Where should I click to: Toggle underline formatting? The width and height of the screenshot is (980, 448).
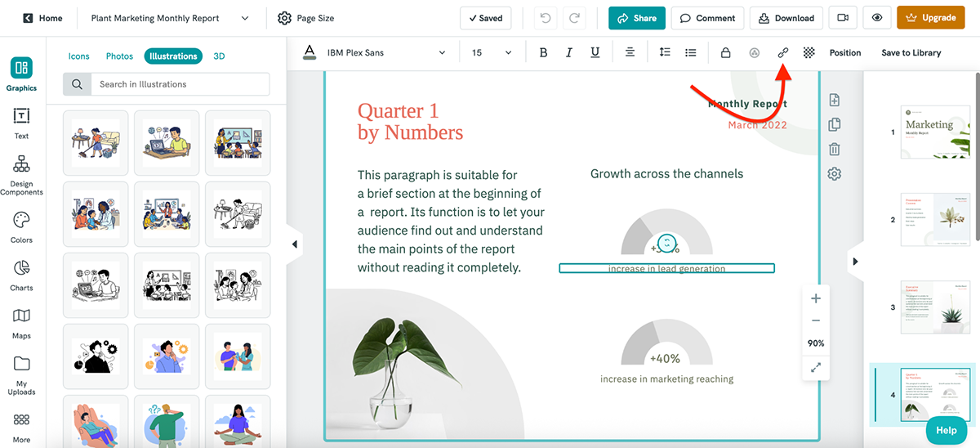595,52
